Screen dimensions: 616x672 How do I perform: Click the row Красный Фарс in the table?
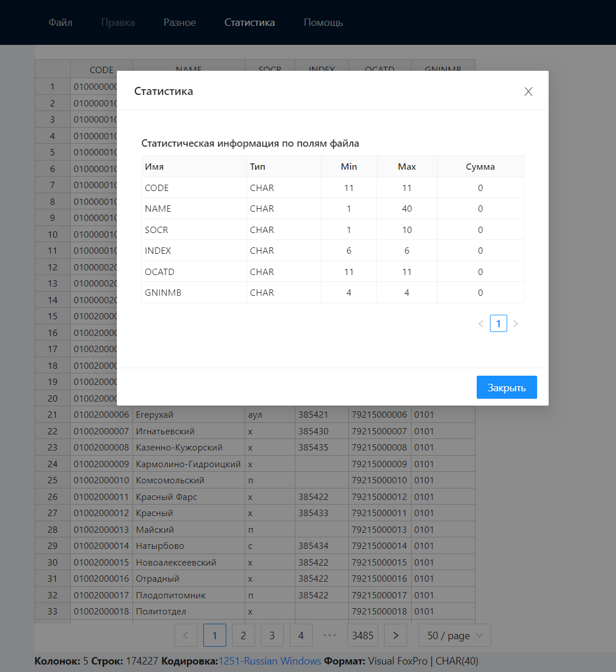pyautogui.click(x=189, y=496)
